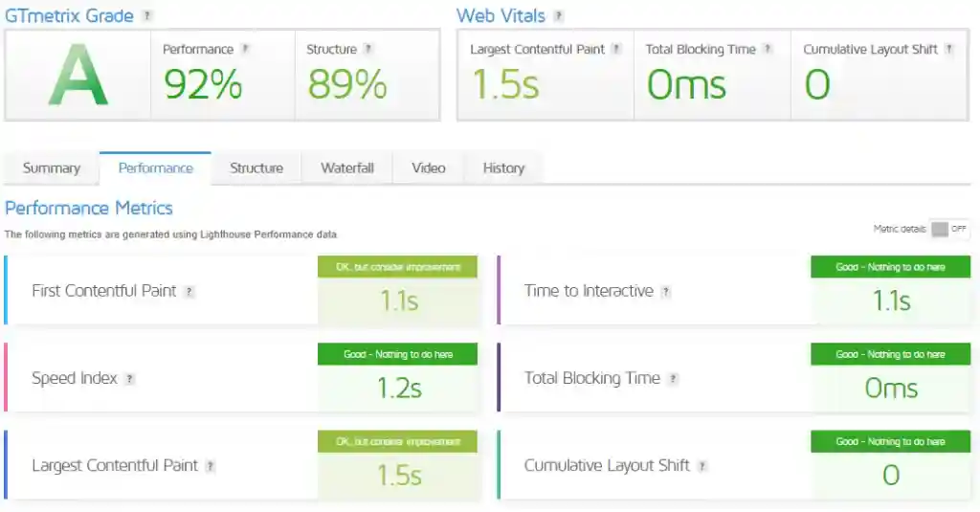Open the Video tab
Image resolution: width=980 pixels, height=512 pixels.
tap(429, 167)
